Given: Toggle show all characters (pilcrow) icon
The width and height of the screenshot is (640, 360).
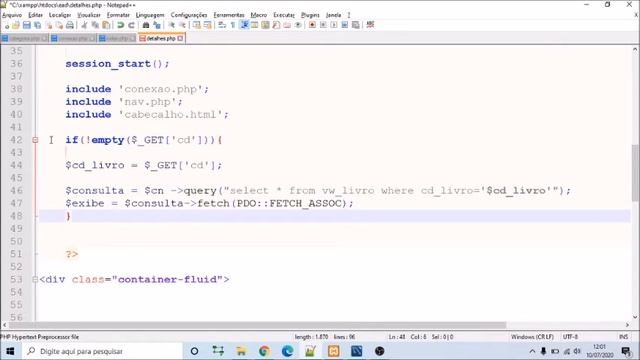Looking at the screenshot, I should (x=233, y=25).
